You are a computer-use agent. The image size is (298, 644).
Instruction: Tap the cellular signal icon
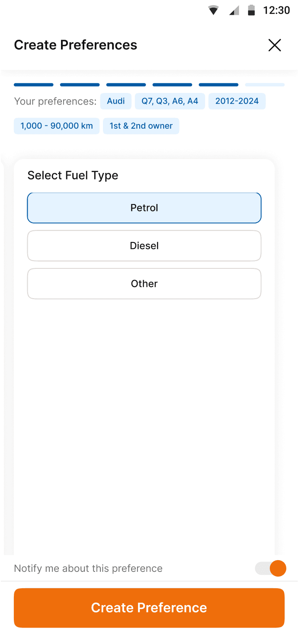pyautogui.click(x=234, y=10)
